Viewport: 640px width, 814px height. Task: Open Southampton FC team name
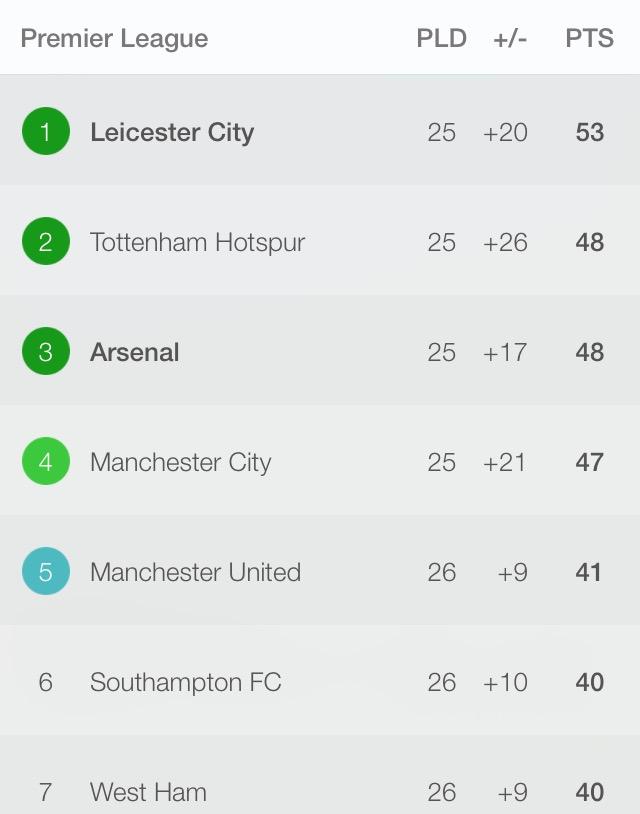pos(186,682)
